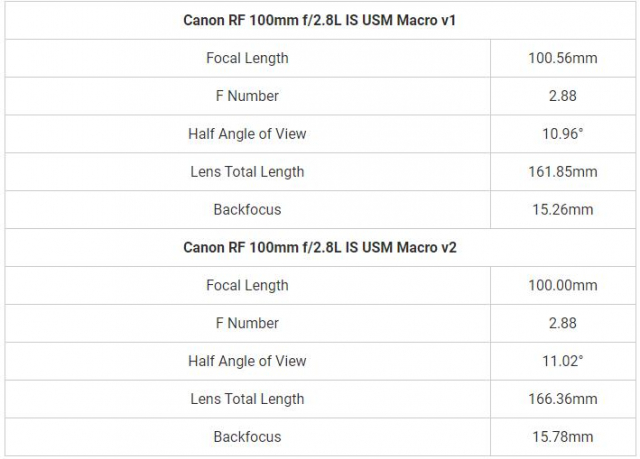Viewport: 640px width, 459px height.
Task: Click the 15.78mm backfocus value
Action: point(562,437)
